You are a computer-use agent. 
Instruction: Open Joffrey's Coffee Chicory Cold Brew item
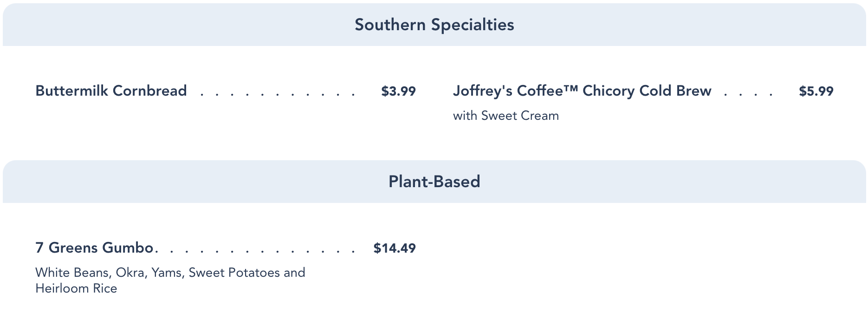(582, 91)
